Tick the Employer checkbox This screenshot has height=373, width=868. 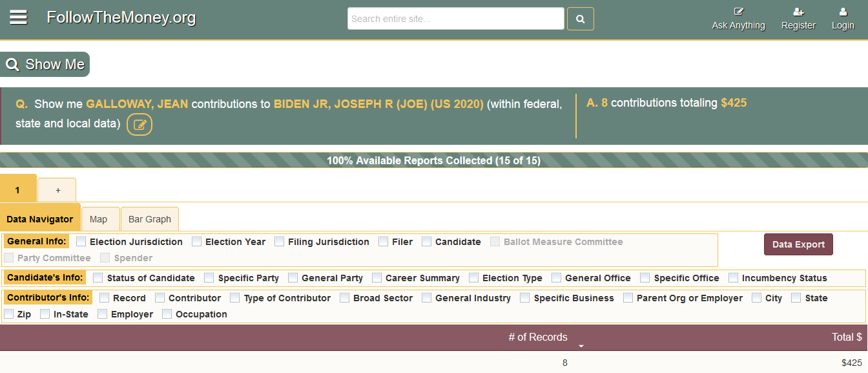[103, 314]
